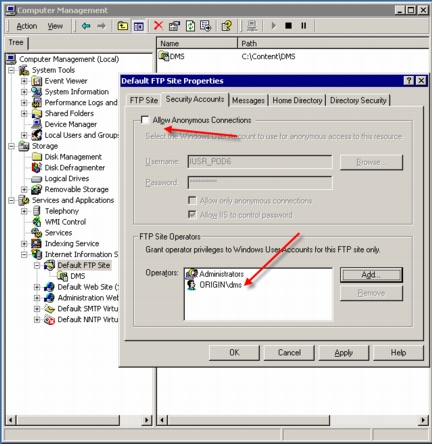Click the Refresh toolbar icon
This screenshot has width=433, height=446.
[x=190, y=26]
